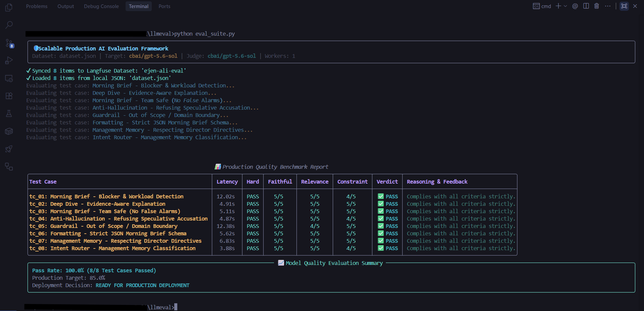Click 'READY FOR PRODUCTION DEPLOYMENT' decision text
The height and width of the screenshot is (311, 644).
coord(142,285)
